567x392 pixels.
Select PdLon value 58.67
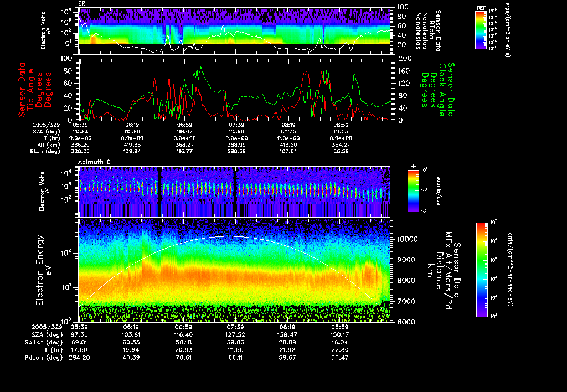287,358
